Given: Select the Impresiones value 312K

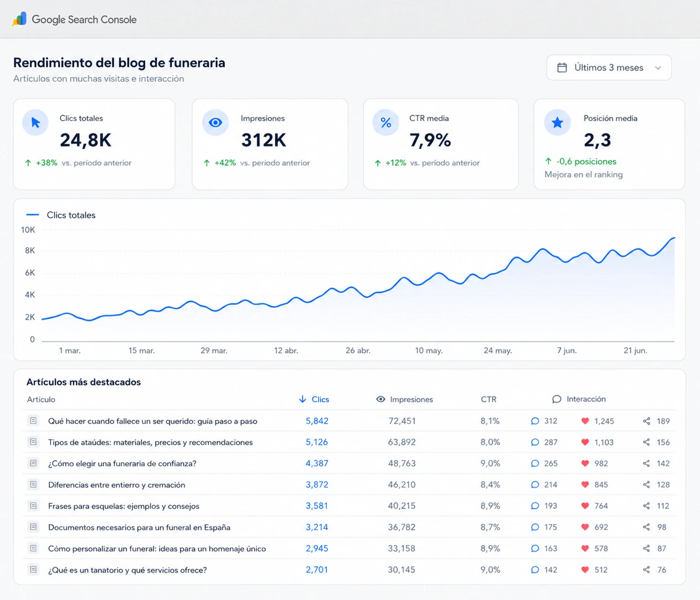Looking at the screenshot, I should tap(263, 140).
